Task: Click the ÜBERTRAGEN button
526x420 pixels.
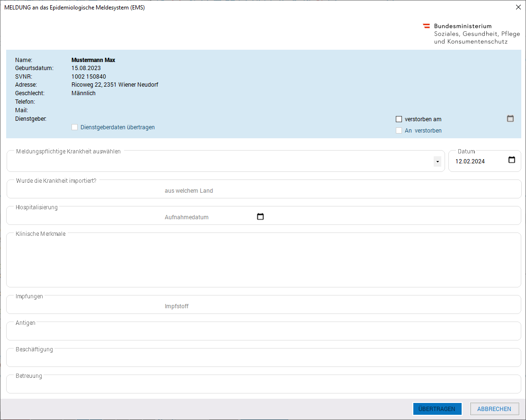Action: 437,409
